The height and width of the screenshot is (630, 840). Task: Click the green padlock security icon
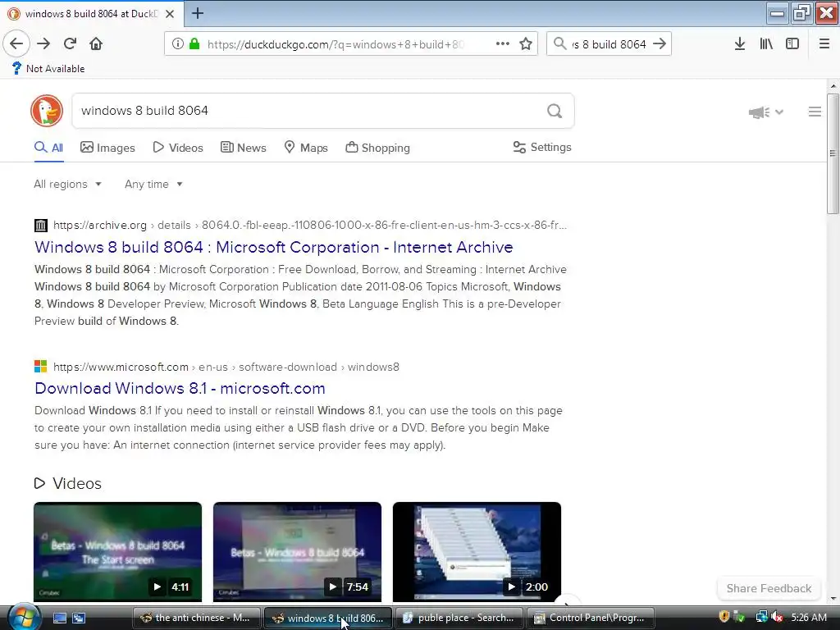coord(194,44)
